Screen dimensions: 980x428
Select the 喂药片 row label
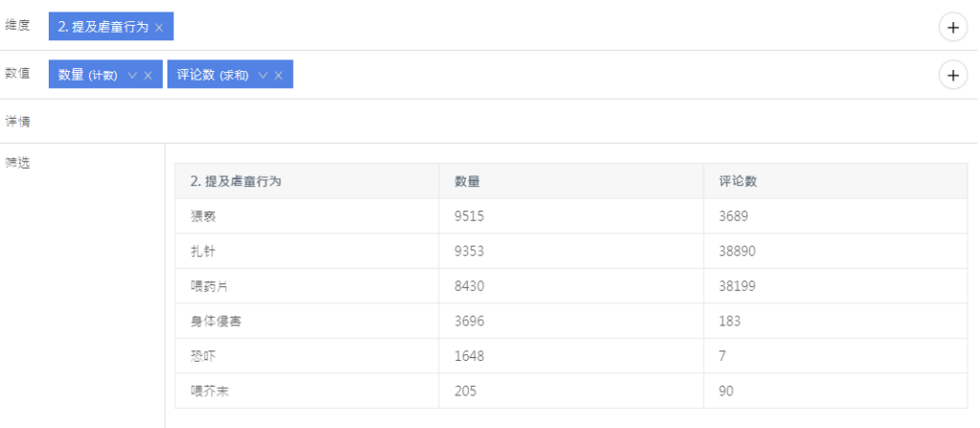coord(209,286)
